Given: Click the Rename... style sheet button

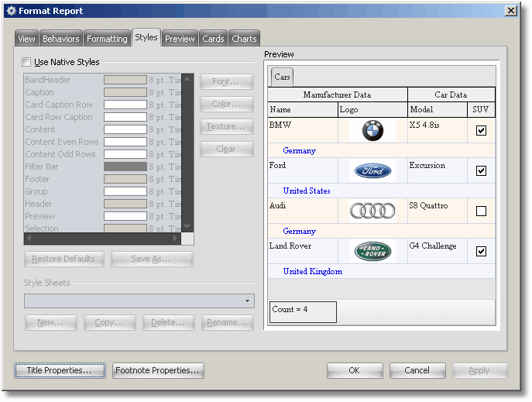Looking at the screenshot, I should click(x=228, y=323).
